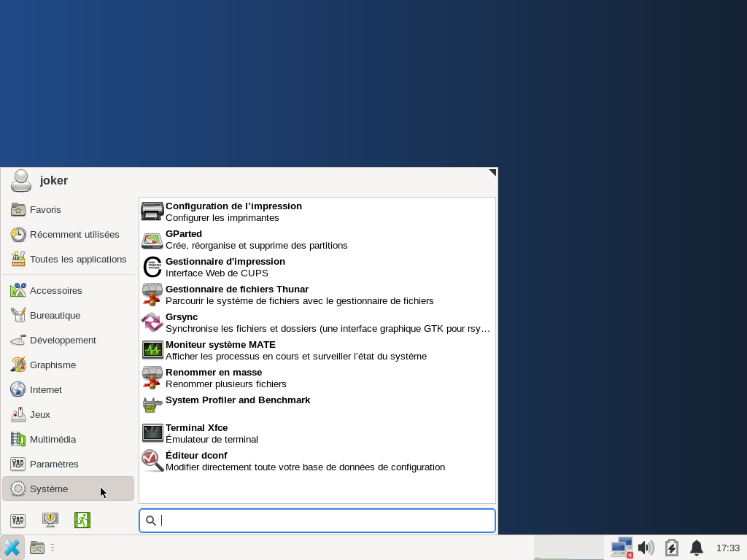This screenshot has height=560, width=747.
Task: Click the taskbar separator handle beside file manager
Action: pyautogui.click(x=53, y=548)
